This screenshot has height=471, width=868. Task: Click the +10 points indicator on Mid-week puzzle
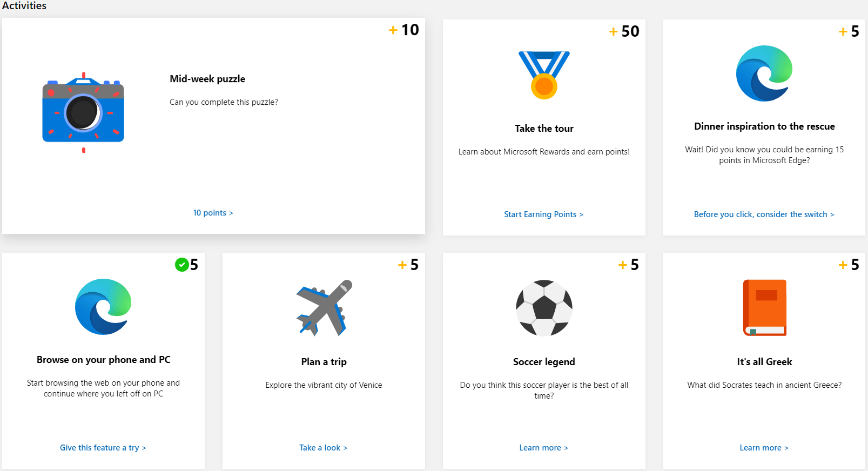pyautogui.click(x=404, y=30)
